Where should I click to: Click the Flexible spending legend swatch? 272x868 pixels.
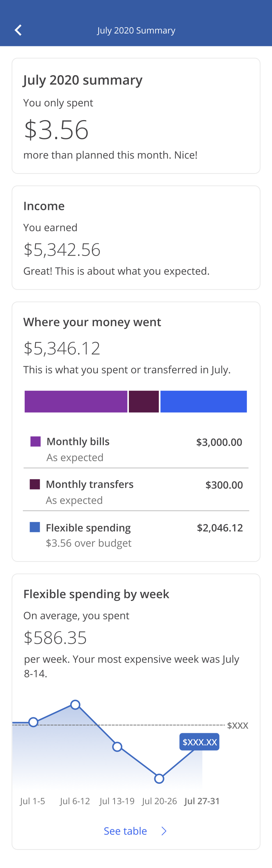pos(35,527)
